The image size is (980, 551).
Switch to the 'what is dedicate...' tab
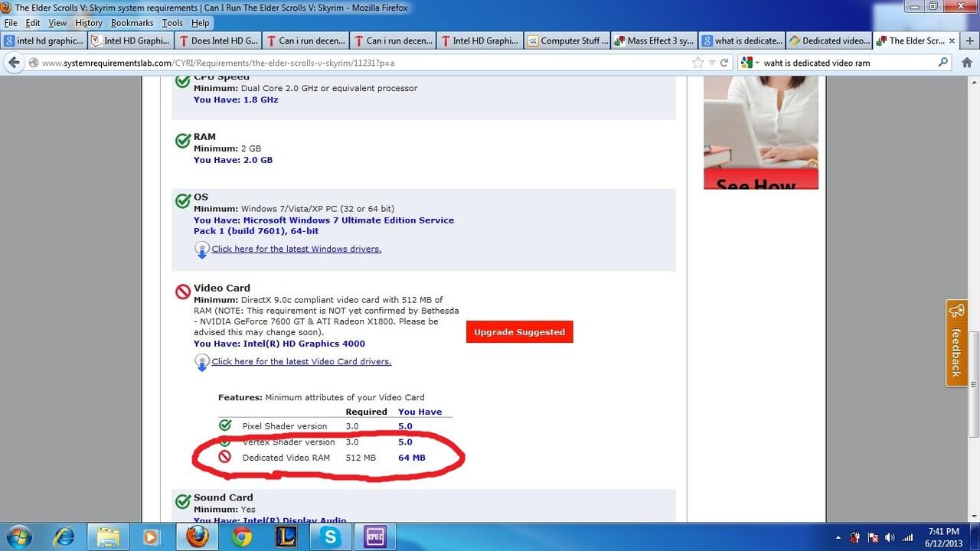(x=742, y=41)
